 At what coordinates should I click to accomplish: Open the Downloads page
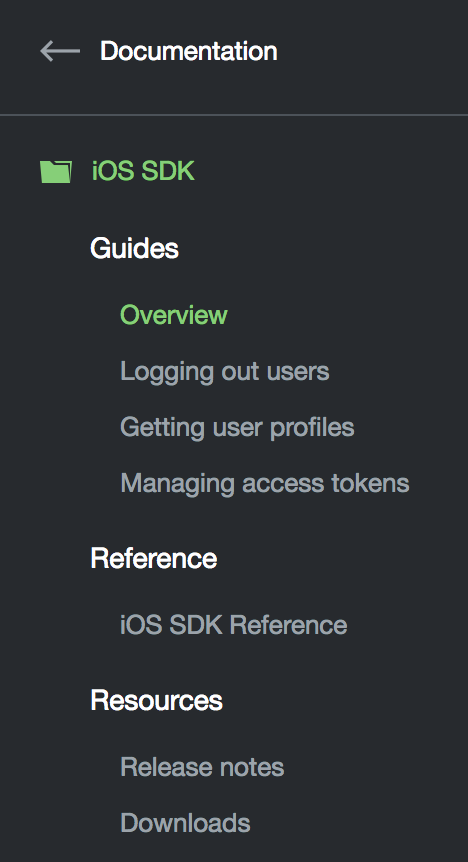185,823
